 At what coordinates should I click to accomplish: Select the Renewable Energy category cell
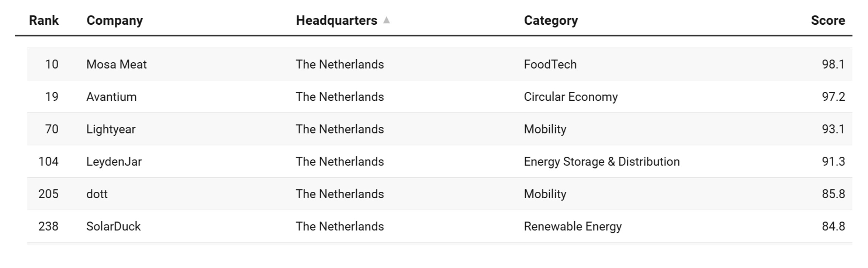click(573, 226)
